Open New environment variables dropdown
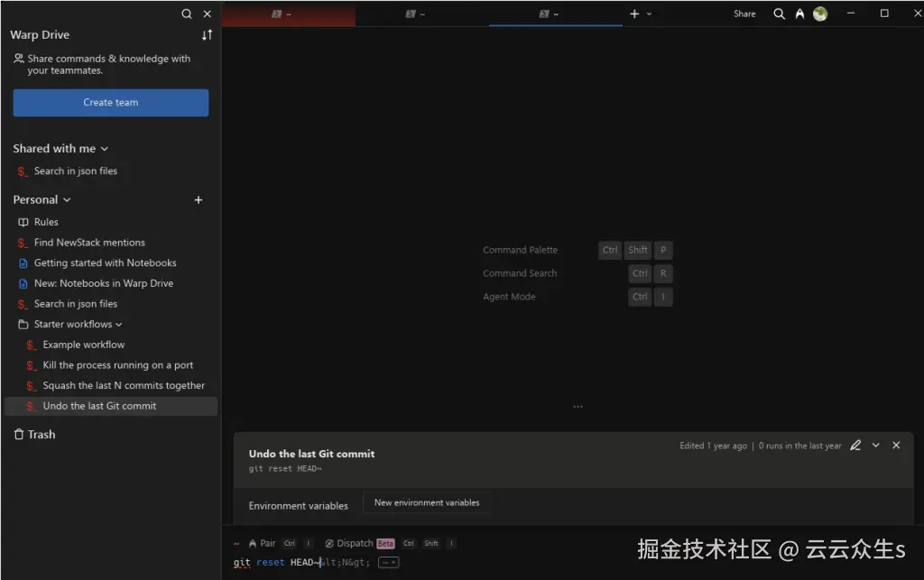 (x=427, y=502)
